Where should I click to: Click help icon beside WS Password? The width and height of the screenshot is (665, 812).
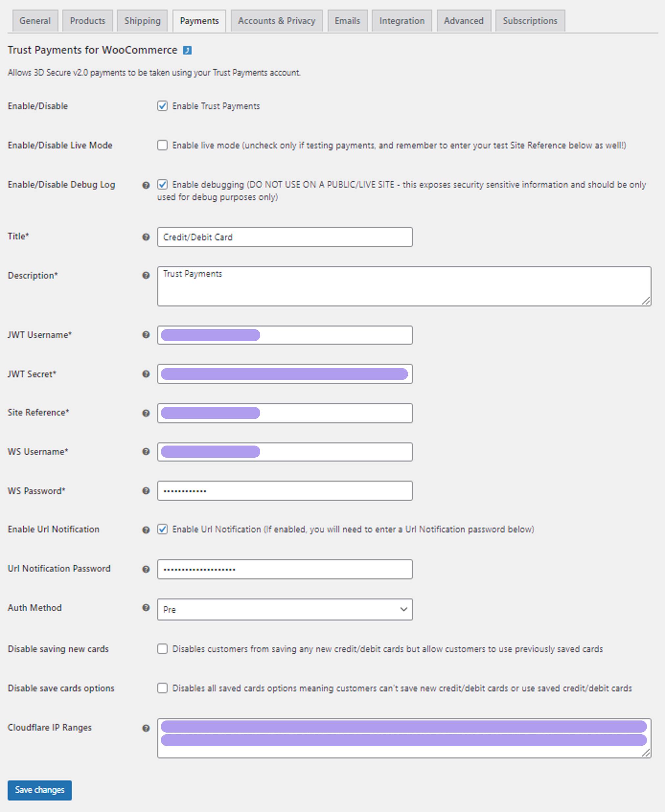[145, 491]
